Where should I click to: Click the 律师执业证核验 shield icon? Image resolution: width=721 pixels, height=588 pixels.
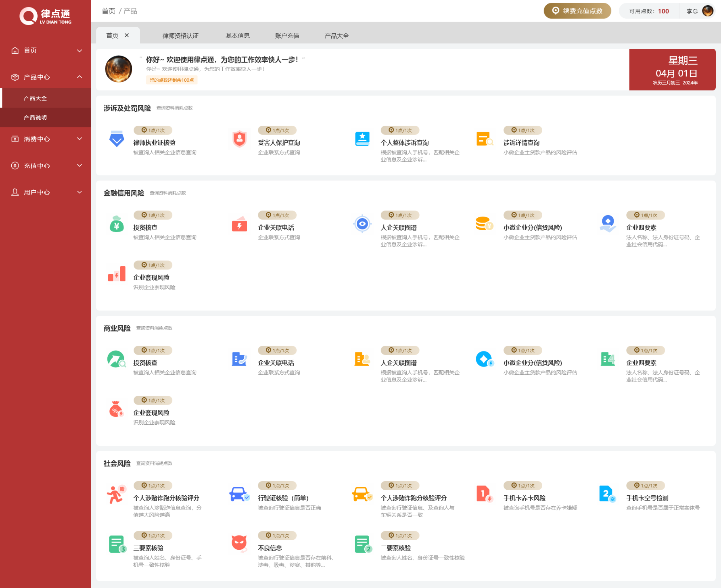pyautogui.click(x=117, y=139)
